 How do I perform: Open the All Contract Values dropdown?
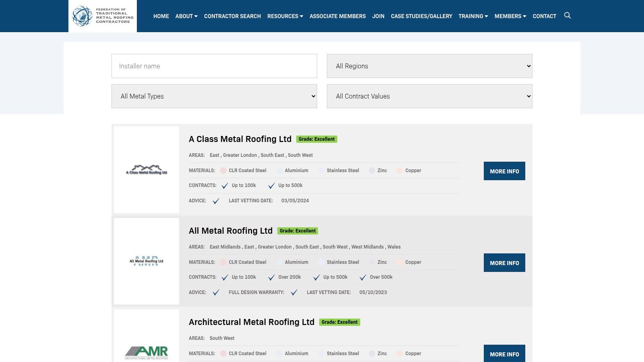pos(429,96)
